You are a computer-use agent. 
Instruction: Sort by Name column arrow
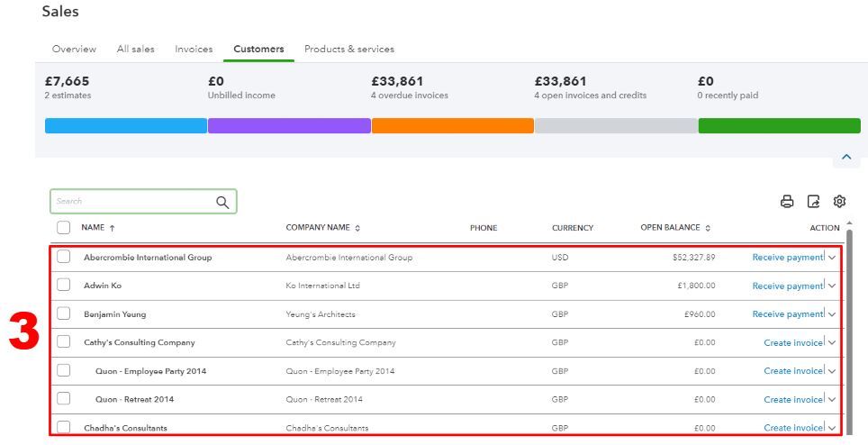pos(112,228)
